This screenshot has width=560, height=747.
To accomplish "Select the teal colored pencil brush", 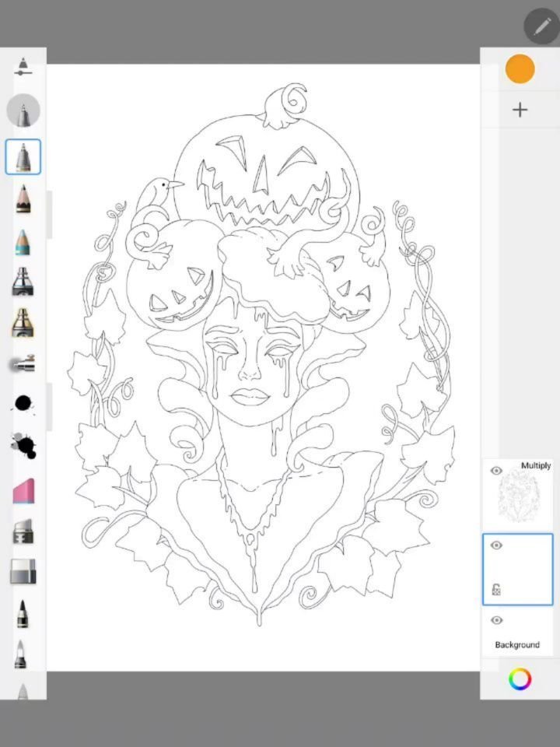I will pos(23,242).
